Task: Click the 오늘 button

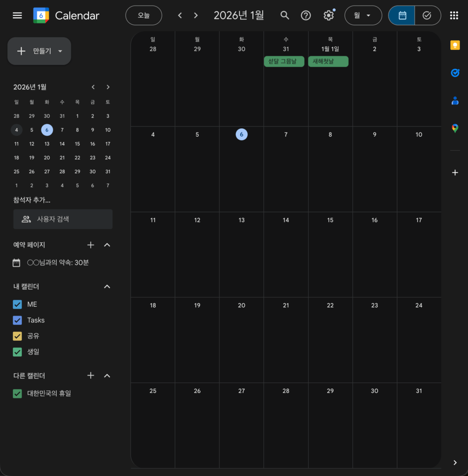Action: click(x=144, y=15)
